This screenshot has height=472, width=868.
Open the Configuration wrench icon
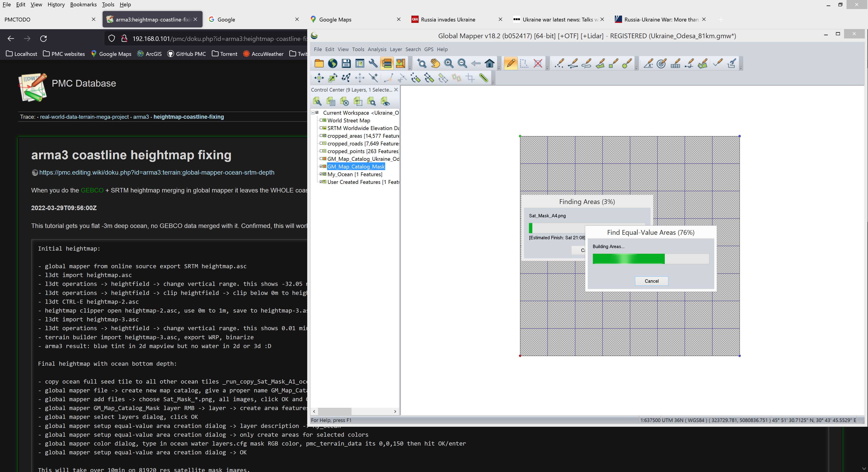click(373, 63)
